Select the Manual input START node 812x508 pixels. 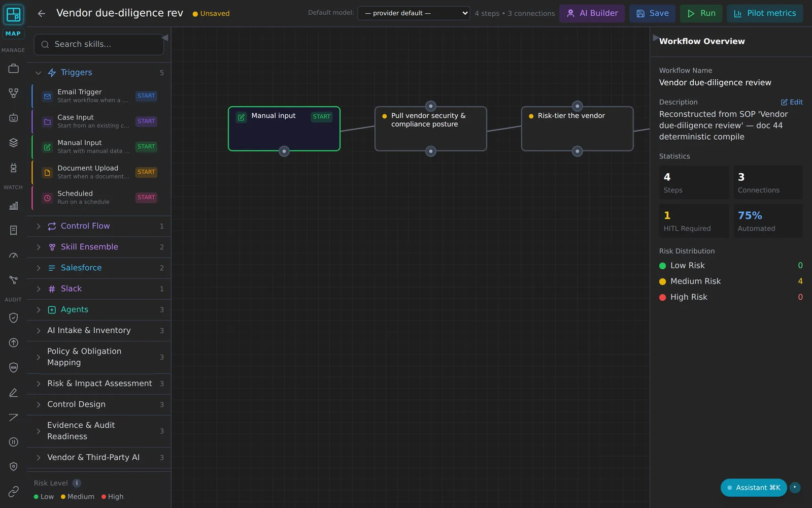tap(284, 129)
